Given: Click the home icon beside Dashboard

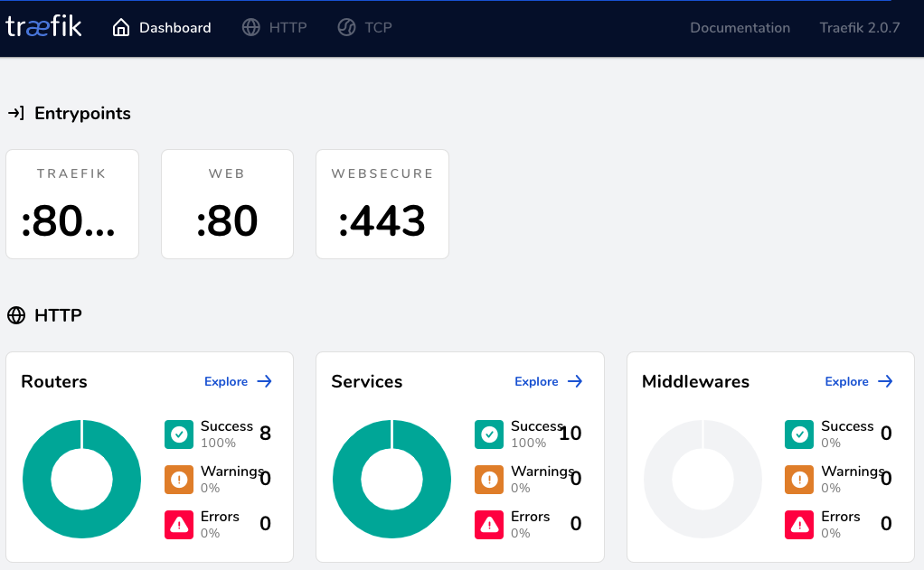Looking at the screenshot, I should pos(121,28).
